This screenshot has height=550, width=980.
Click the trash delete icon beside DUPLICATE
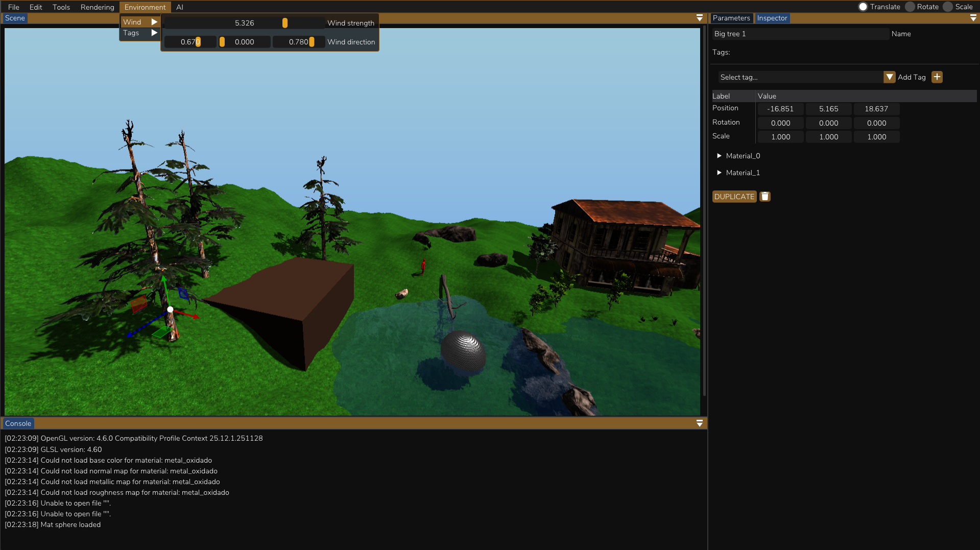point(764,197)
